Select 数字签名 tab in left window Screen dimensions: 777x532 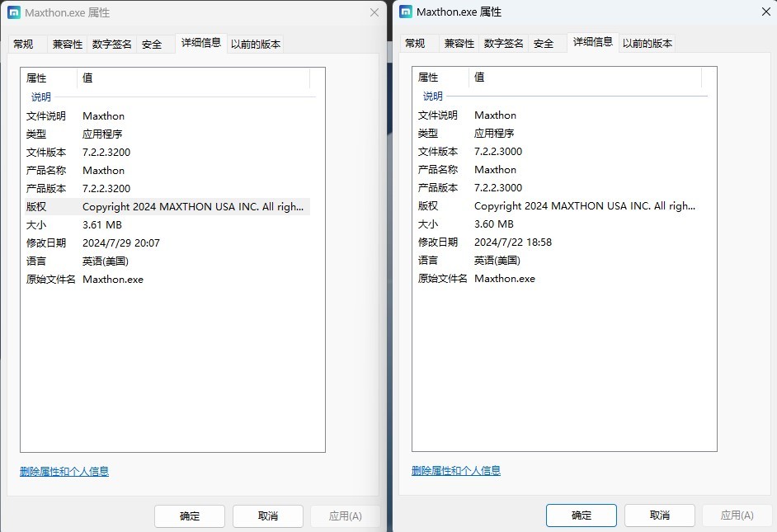click(112, 45)
